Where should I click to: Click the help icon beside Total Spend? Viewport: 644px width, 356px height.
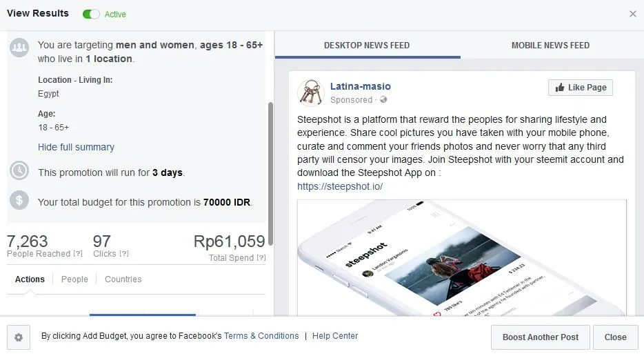[261, 258]
